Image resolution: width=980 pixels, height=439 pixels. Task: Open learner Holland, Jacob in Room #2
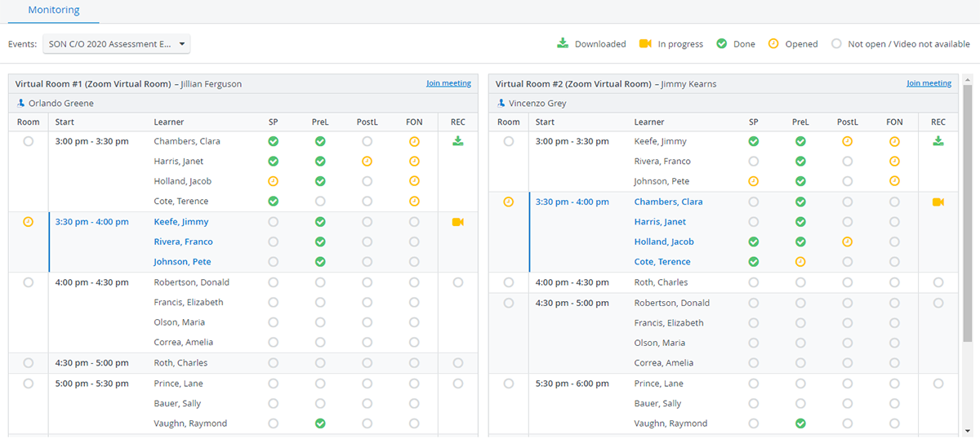[664, 242]
